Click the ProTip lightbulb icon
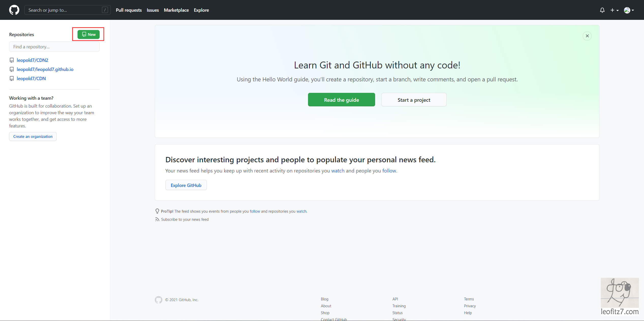 pos(158,211)
